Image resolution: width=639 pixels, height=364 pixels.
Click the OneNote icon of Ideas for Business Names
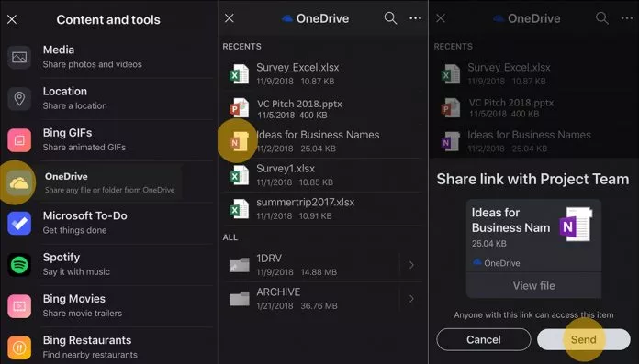pyautogui.click(x=240, y=141)
